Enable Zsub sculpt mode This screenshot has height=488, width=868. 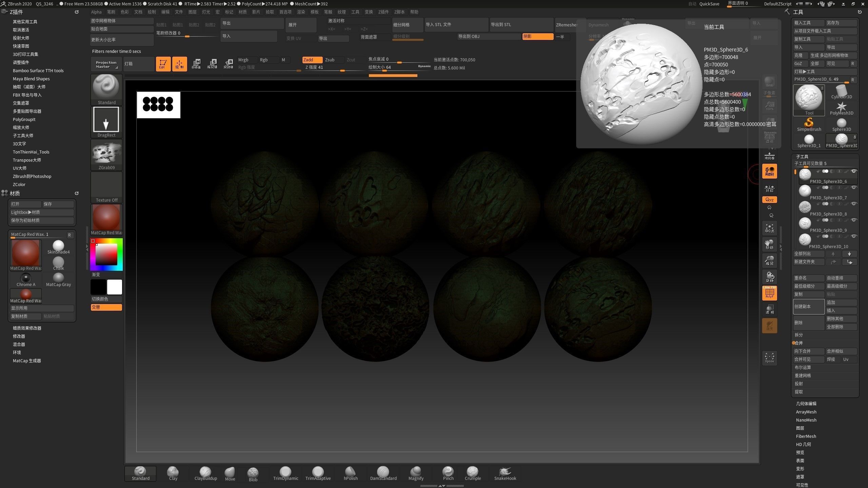pyautogui.click(x=334, y=60)
